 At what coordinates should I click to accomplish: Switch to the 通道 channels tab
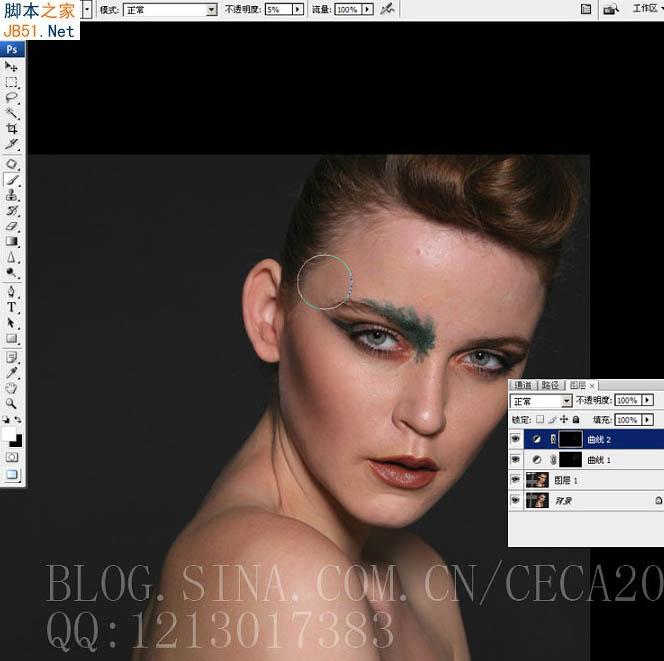(x=523, y=385)
